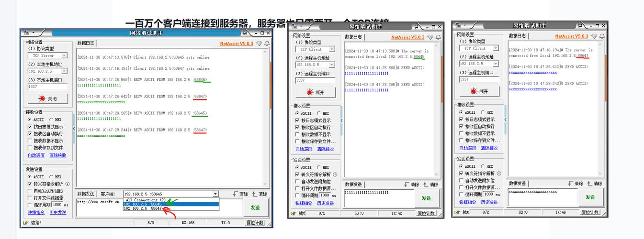Click the diamond icon in the right client window
Viewport: 644px width, 239px height.
pyautogui.click(x=594, y=36)
